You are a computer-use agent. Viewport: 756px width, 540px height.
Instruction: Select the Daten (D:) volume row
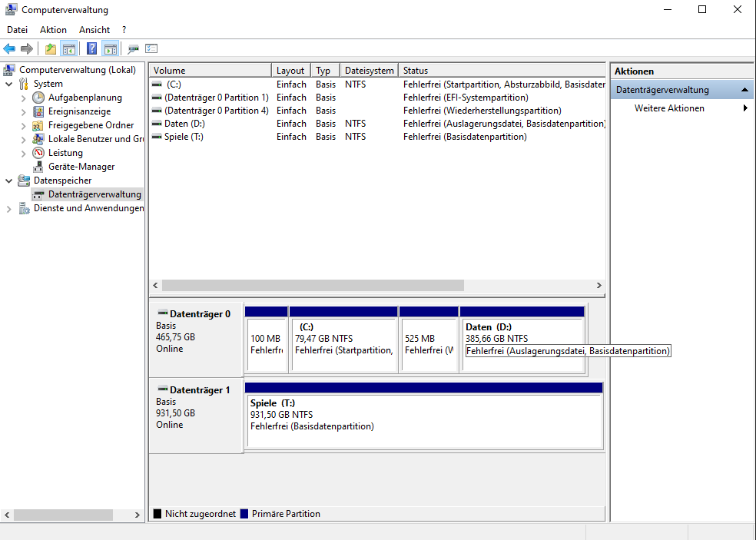click(377, 124)
